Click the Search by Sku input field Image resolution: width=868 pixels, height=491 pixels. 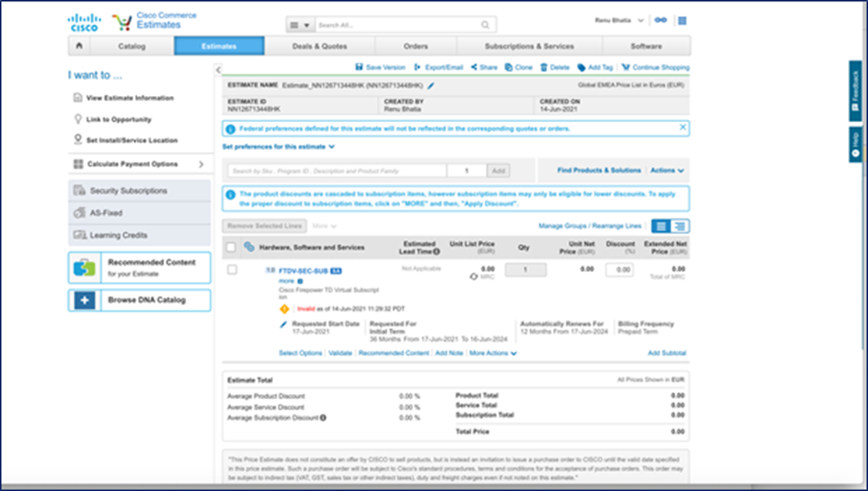pyautogui.click(x=336, y=170)
